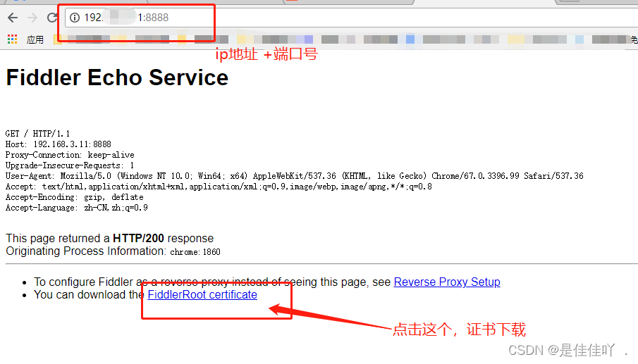Viewport: 638px width, 364px height.
Task: Click the 应用 bookmarks bar label
Action: coord(35,39)
